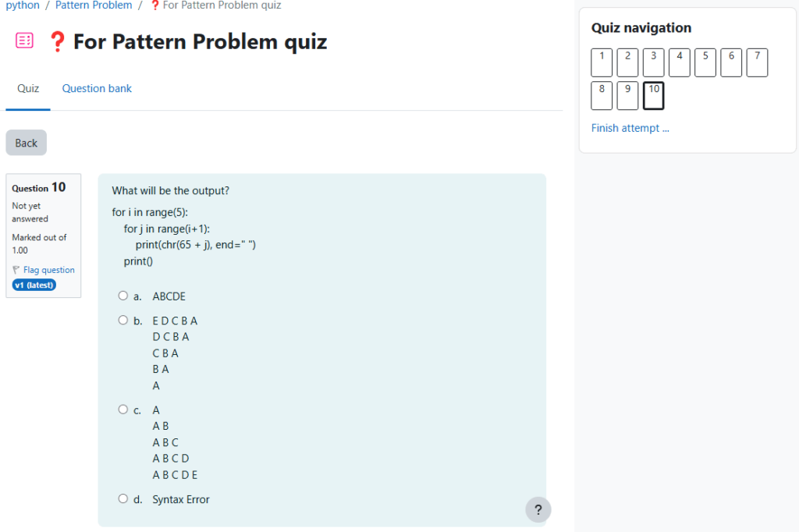Switch to the Question bank tab

pos(97,89)
